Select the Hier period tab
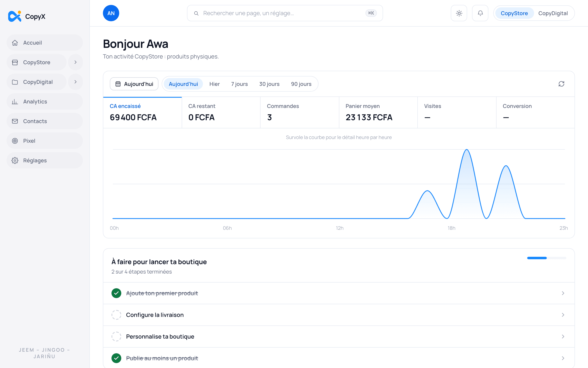 (214, 84)
